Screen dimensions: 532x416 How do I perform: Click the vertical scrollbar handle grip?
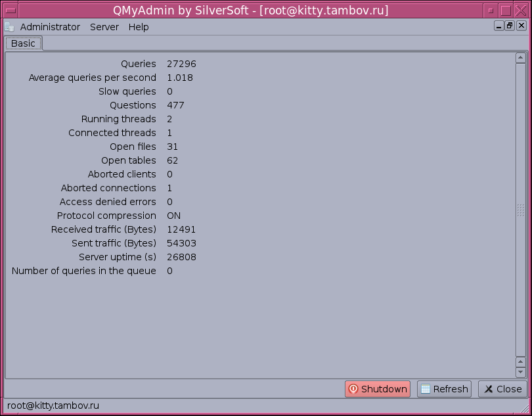(x=521, y=210)
